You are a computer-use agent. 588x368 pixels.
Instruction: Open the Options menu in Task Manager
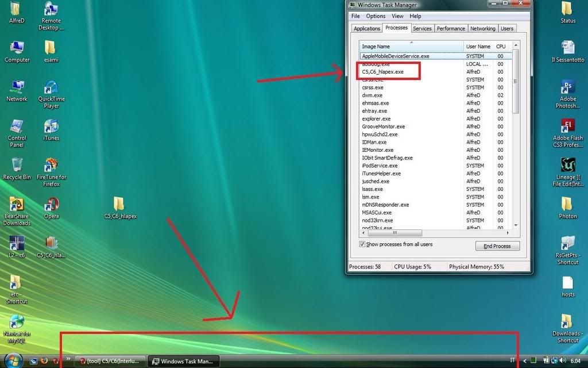point(376,16)
